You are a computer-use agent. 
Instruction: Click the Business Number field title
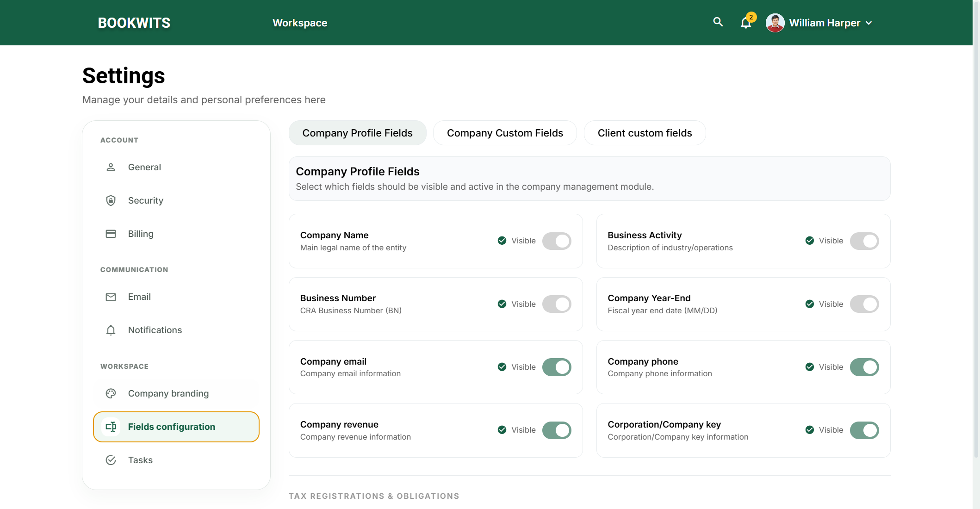click(x=338, y=298)
